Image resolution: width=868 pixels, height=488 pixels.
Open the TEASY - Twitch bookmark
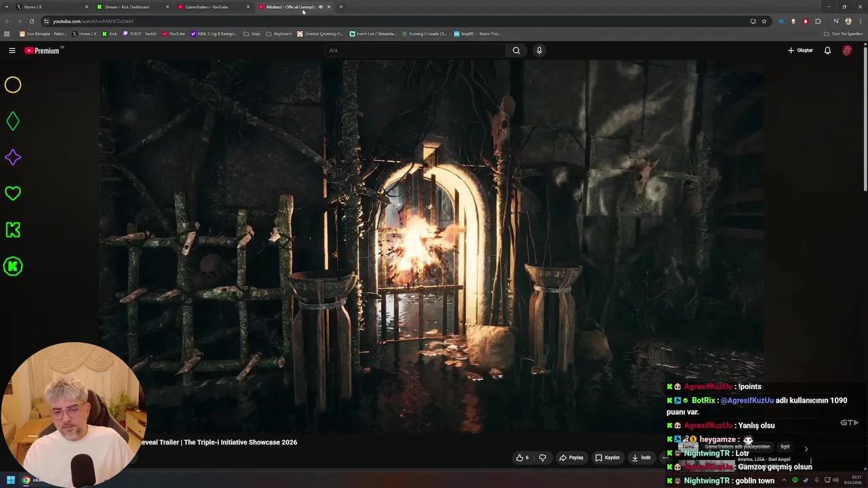point(140,33)
